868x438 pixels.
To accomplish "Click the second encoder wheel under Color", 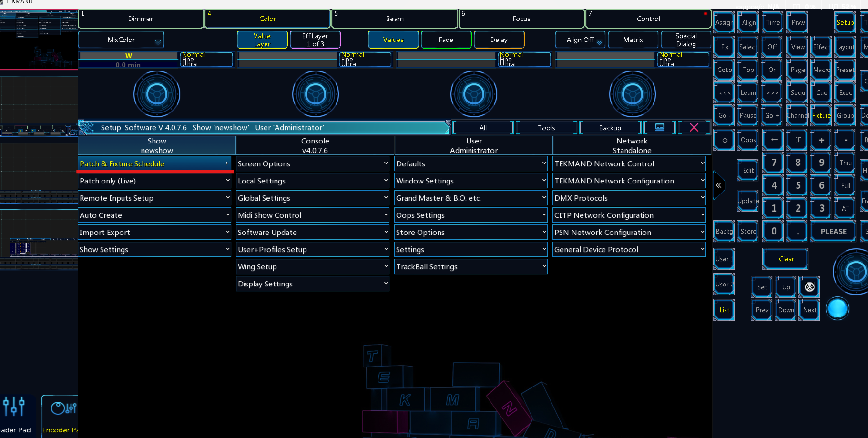I will 316,94.
